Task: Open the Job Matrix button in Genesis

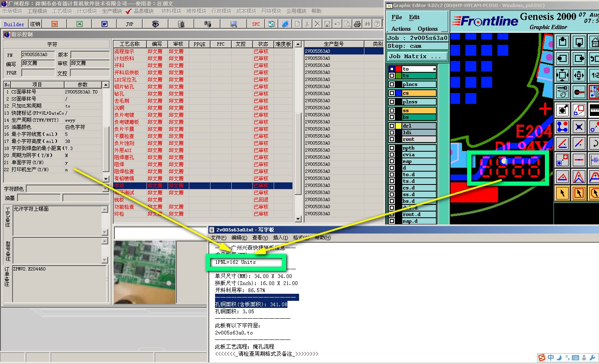Action: tap(418, 56)
